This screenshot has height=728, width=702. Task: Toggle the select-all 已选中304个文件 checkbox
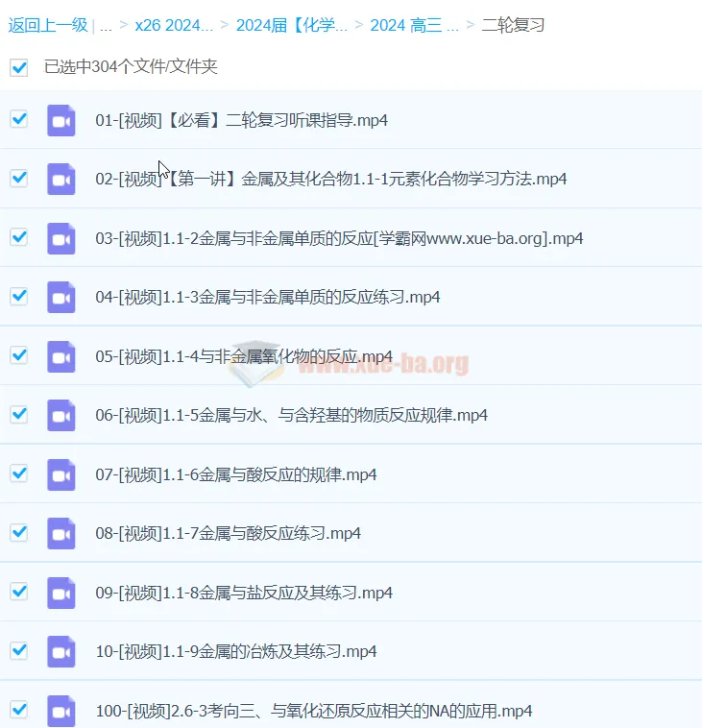[18, 67]
